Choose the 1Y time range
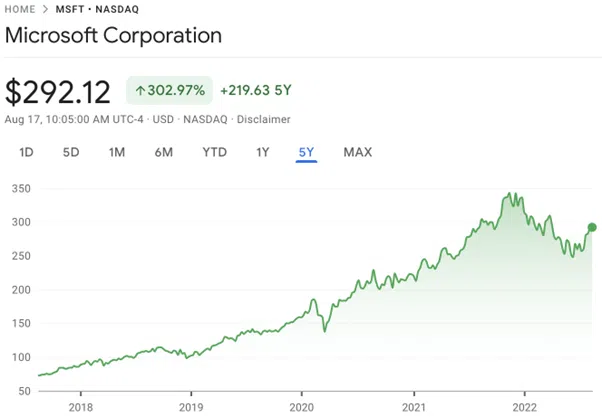602x417 pixels. pos(263,152)
